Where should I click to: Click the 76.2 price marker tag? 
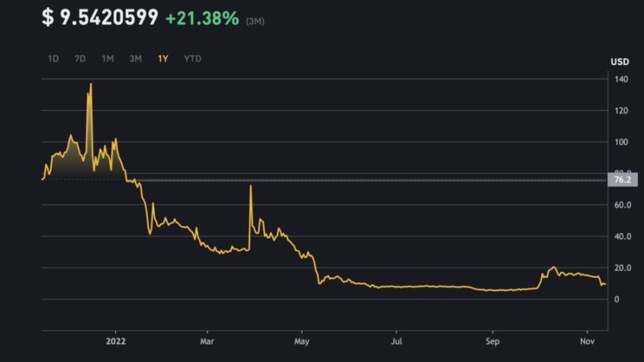pos(623,180)
